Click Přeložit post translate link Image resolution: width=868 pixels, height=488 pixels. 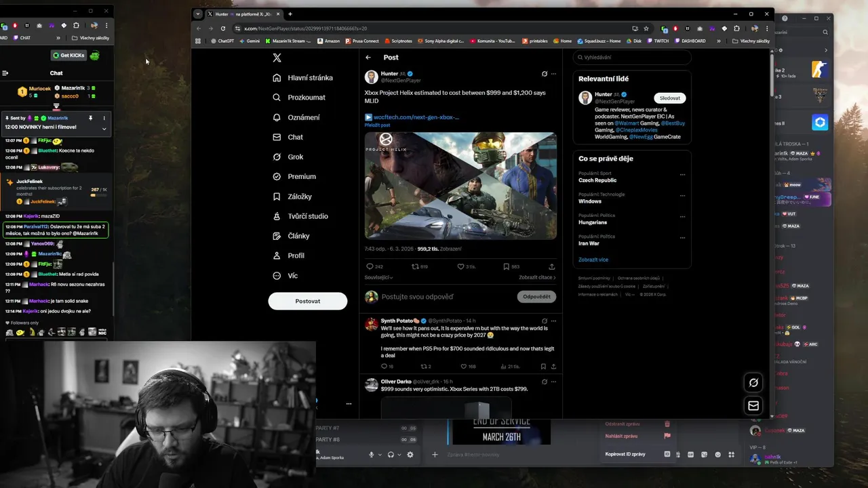(377, 125)
